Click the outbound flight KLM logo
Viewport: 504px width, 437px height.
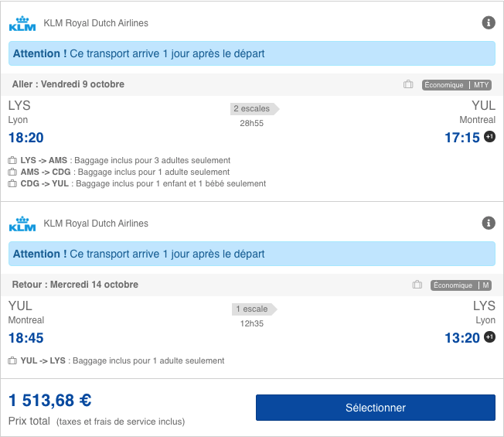(22, 23)
